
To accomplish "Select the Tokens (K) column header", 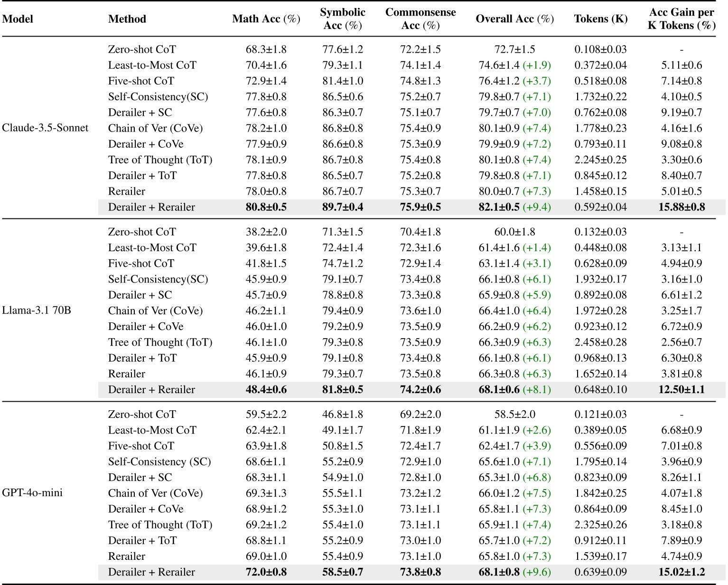I will tap(600, 19).
